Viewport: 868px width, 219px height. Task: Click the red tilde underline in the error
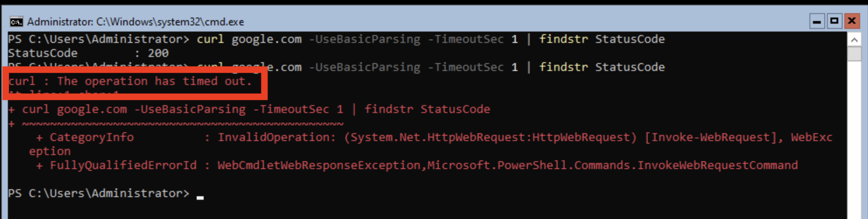(x=183, y=124)
